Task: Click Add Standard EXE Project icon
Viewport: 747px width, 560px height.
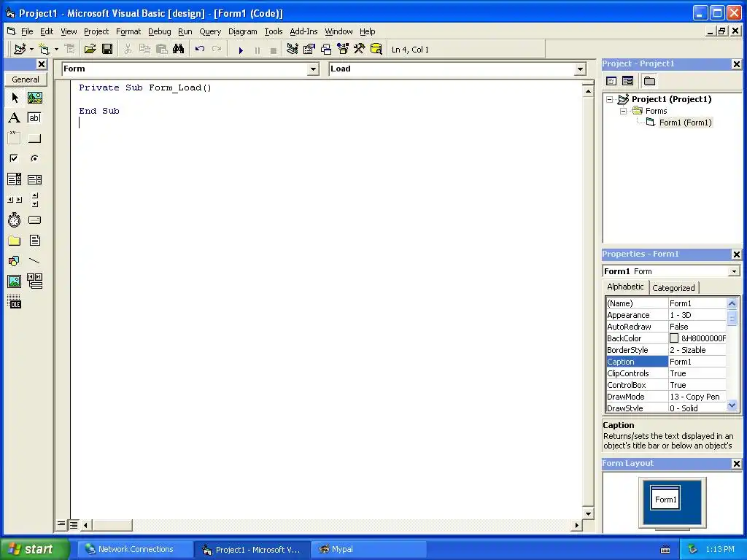Action: tap(20, 49)
